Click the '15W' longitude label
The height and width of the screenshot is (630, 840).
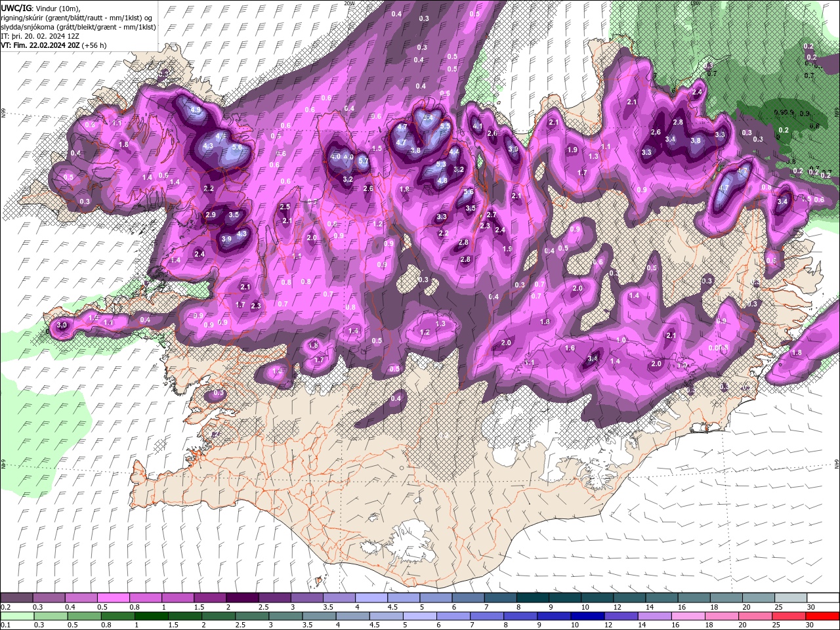tap(695, 3)
